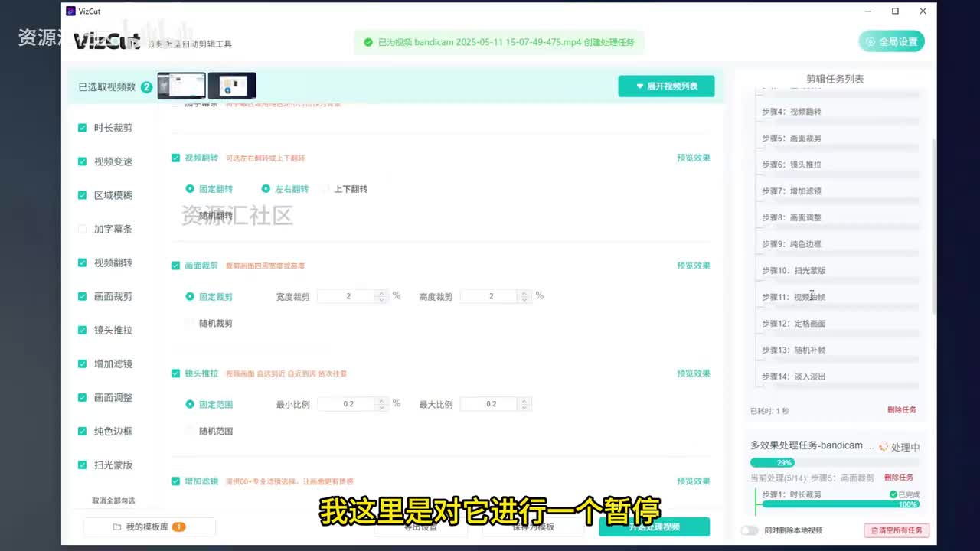Click 清空所有任务 trash button
This screenshot has width=980, height=551.
(897, 530)
